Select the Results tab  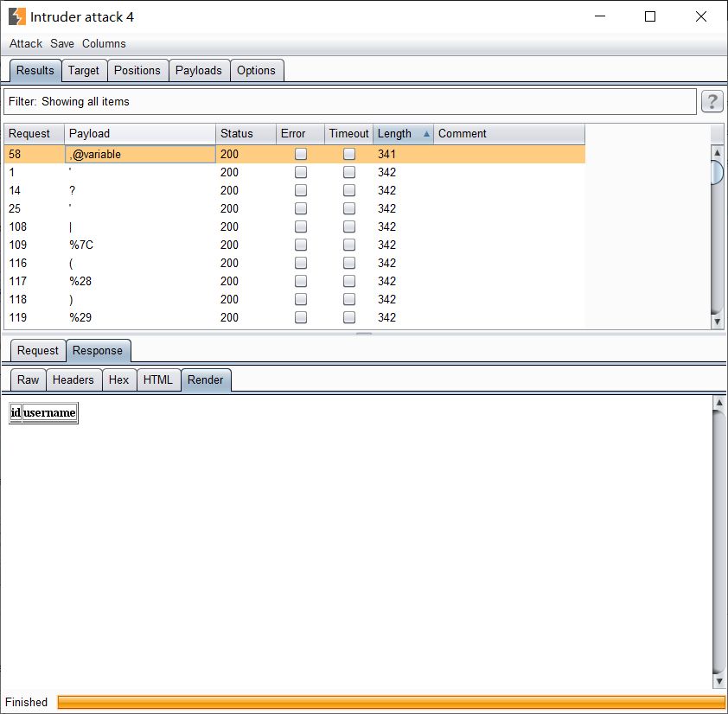tap(35, 71)
